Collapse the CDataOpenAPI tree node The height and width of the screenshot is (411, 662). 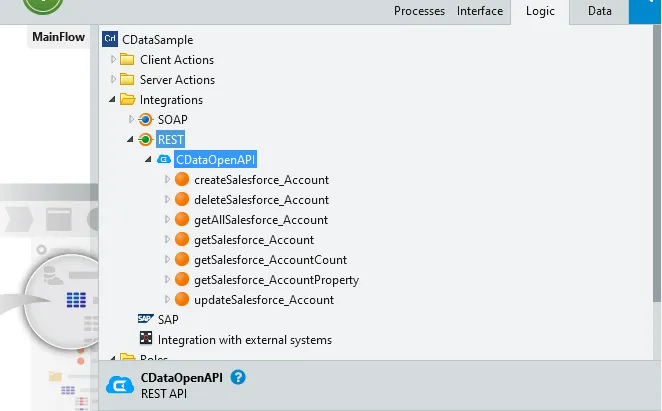(x=149, y=159)
